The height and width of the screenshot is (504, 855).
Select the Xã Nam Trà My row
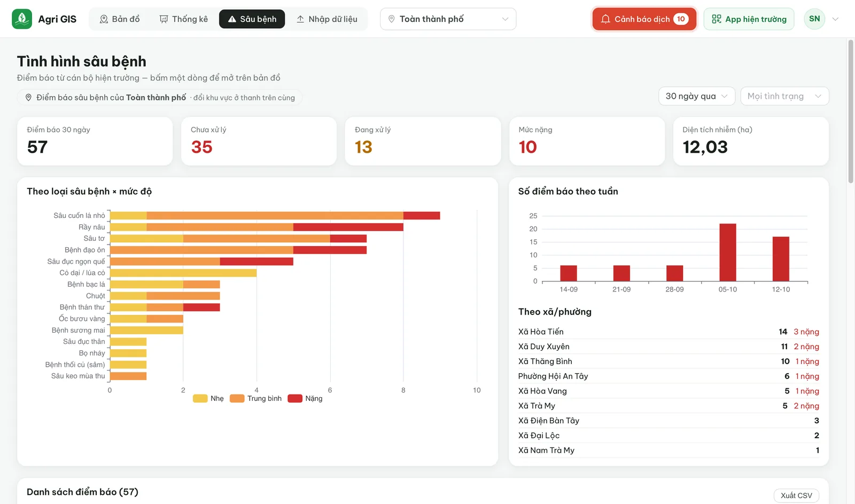click(x=669, y=451)
